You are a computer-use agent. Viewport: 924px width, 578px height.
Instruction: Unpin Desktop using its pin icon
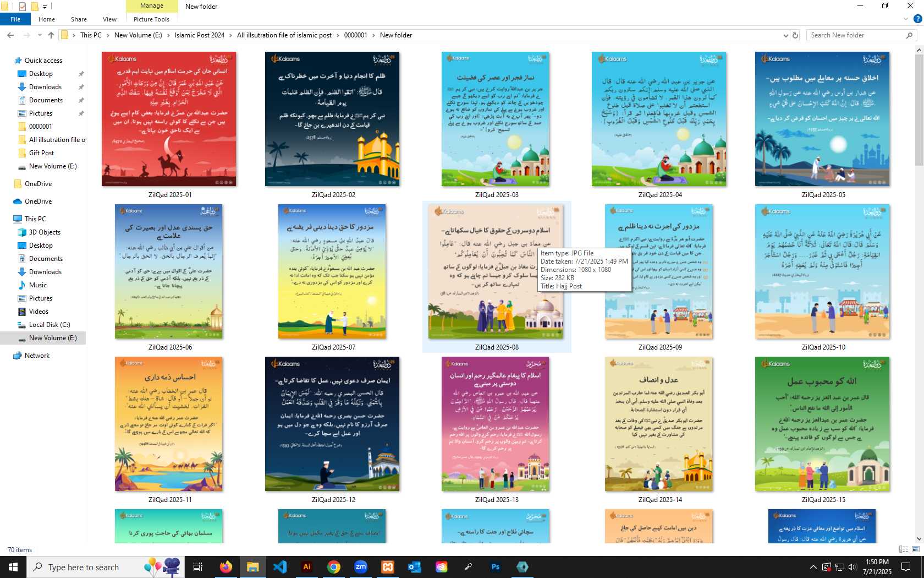point(81,74)
